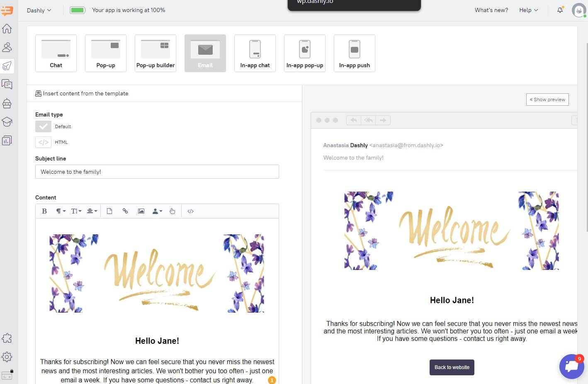The height and width of the screenshot is (384, 588).
Task: Click the green app health indicator
Action: [78, 10]
